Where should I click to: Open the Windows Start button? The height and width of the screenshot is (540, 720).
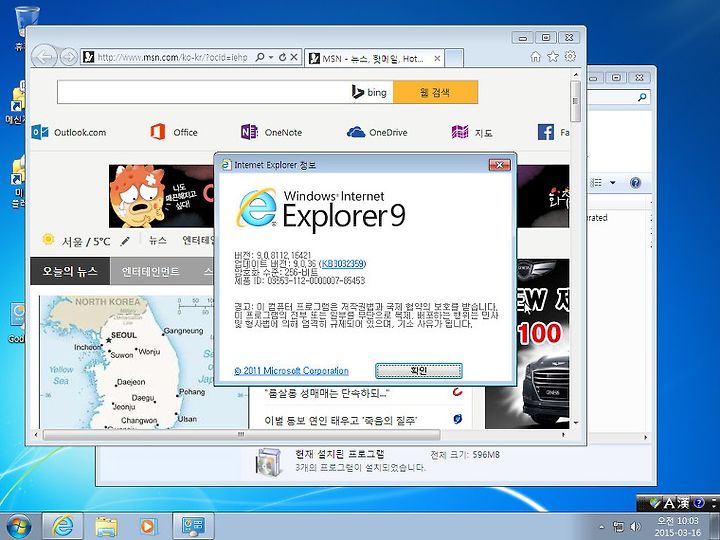tap(18, 526)
